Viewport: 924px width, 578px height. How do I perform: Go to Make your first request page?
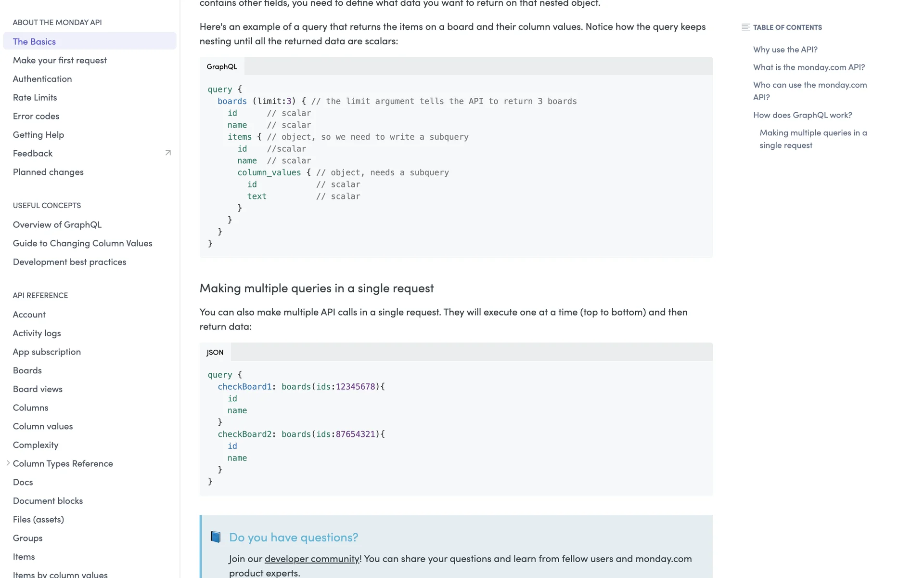60,60
